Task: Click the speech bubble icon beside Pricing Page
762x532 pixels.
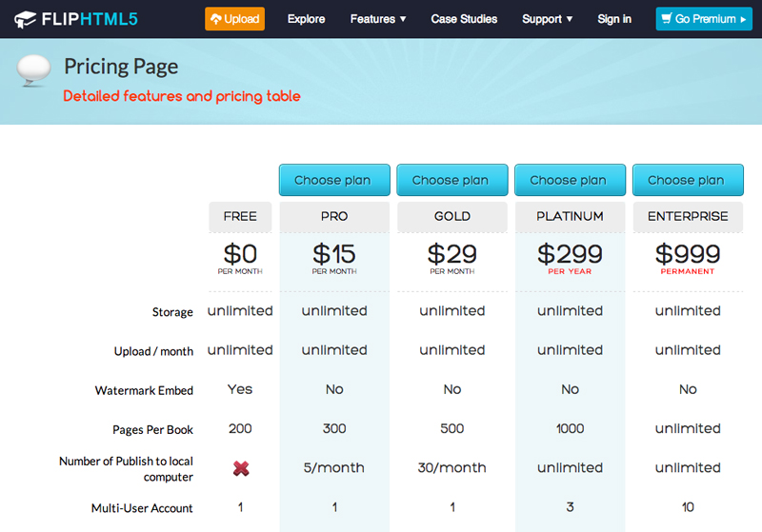Action: (x=34, y=70)
